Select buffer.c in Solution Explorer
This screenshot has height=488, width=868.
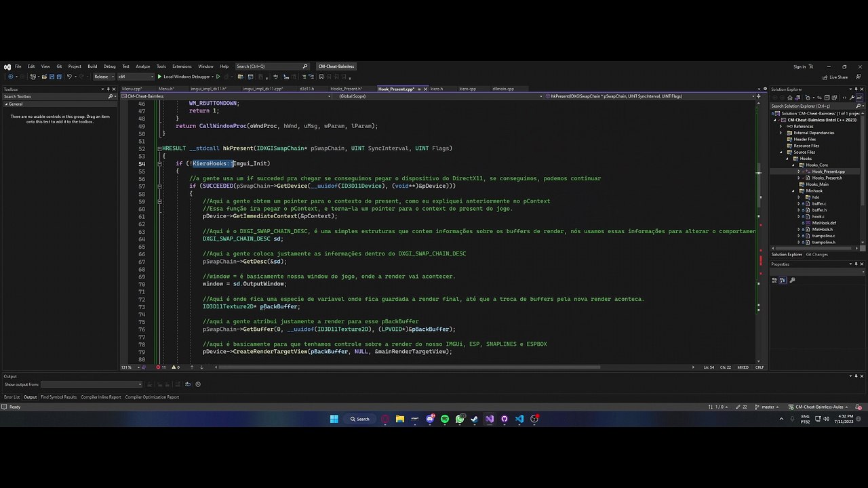pyautogui.click(x=818, y=203)
